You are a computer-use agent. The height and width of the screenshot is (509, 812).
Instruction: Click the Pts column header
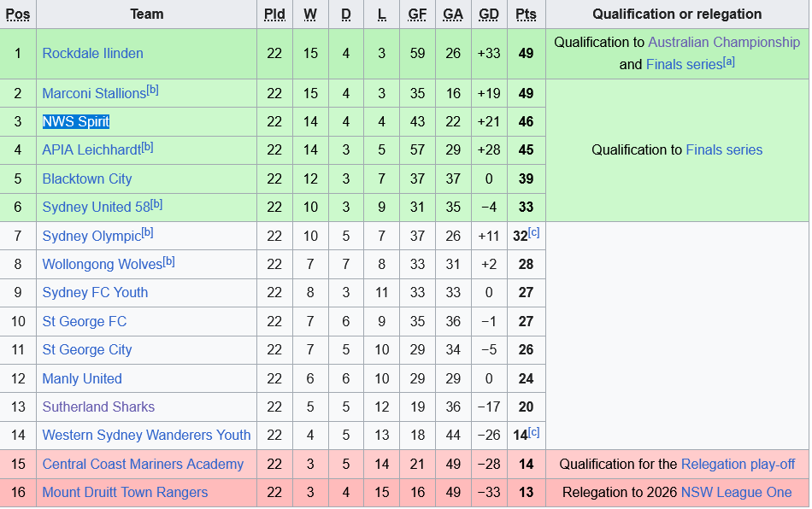point(526,15)
